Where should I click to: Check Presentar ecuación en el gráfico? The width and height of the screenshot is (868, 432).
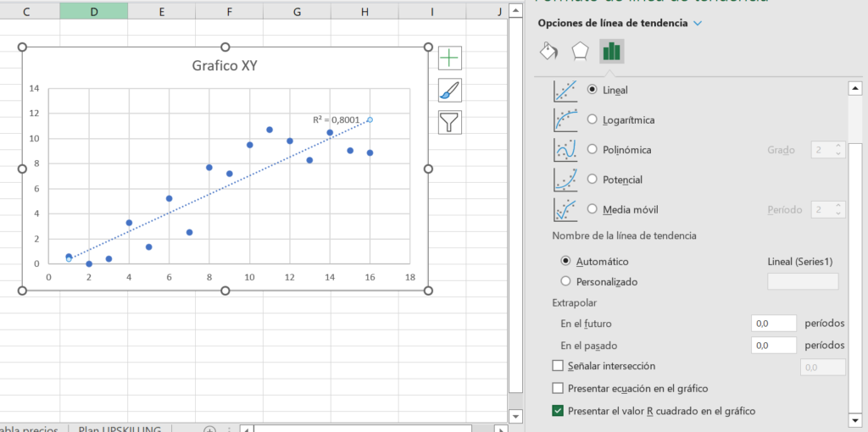click(x=558, y=388)
